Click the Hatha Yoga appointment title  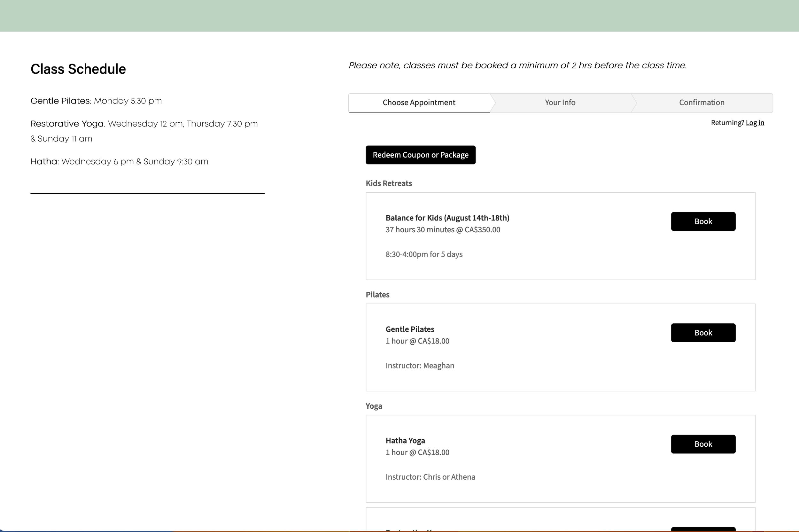(405, 440)
